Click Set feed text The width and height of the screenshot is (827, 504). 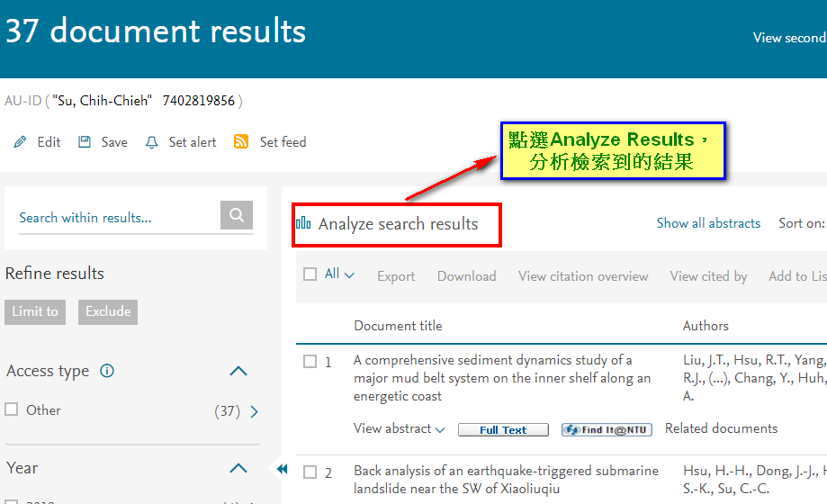(x=283, y=142)
